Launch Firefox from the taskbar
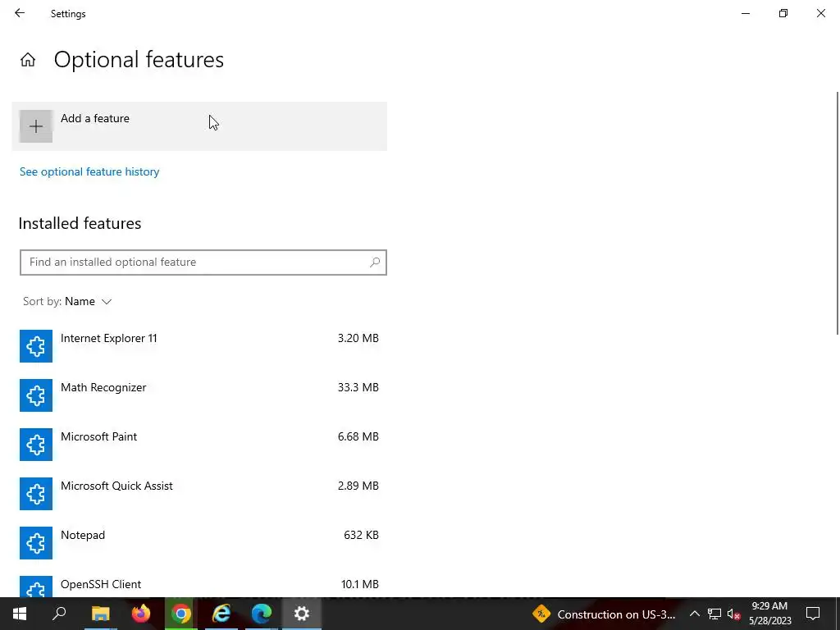This screenshot has height=630, width=840. click(141, 614)
